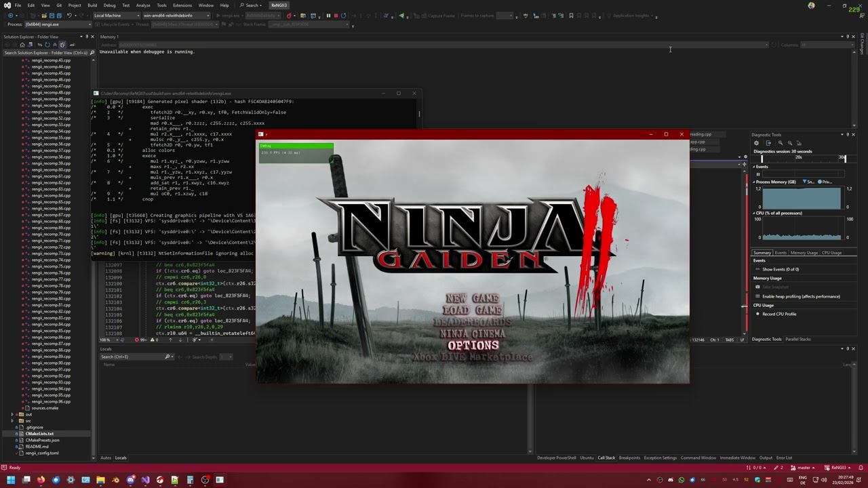Switch to the Parallel Stacks tab

click(798, 339)
